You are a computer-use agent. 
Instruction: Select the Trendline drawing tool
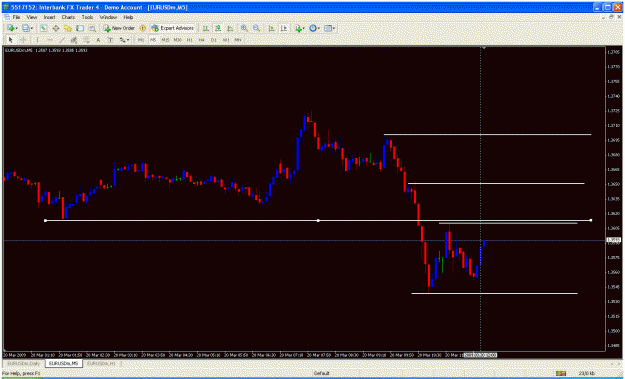(62, 39)
